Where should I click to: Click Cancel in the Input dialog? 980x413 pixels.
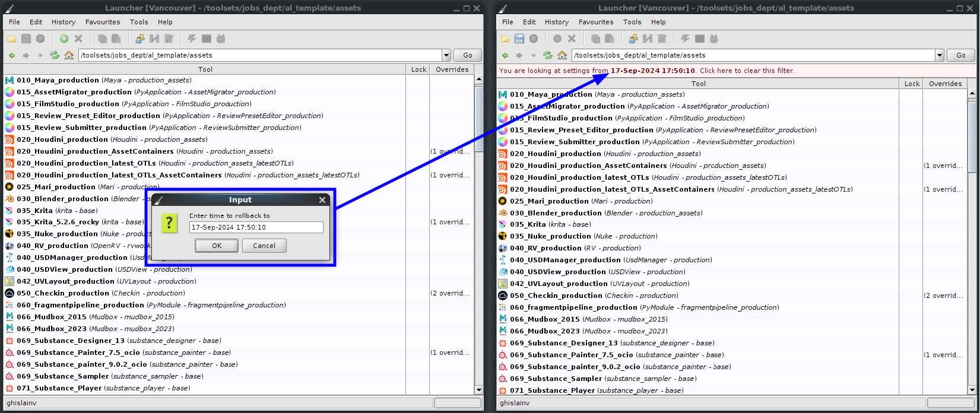[264, 246]
